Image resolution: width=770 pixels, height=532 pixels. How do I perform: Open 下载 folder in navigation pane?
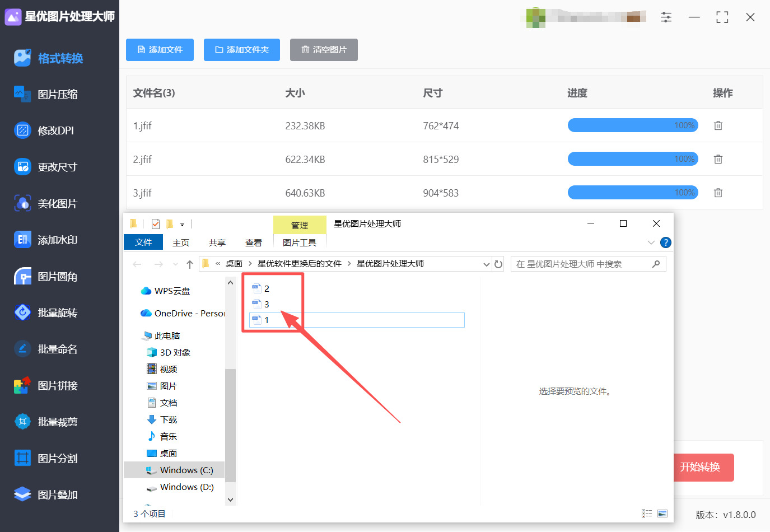coord(162,419)
